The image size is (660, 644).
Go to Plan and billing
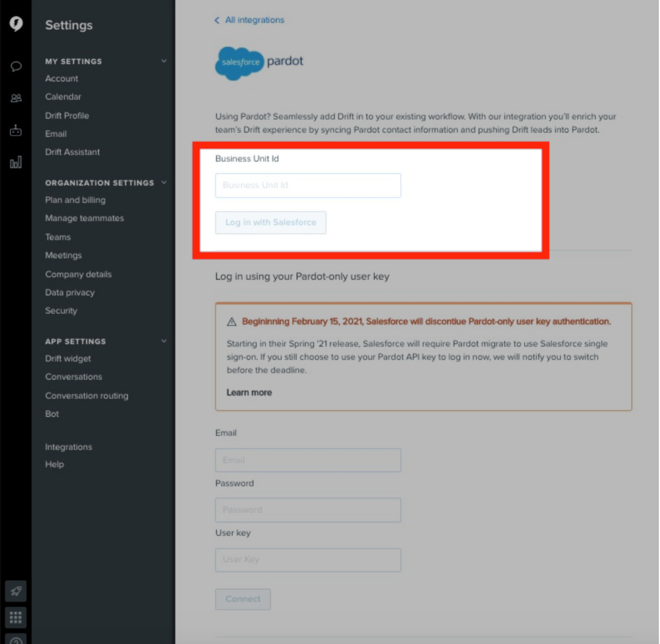click(76, 200)
